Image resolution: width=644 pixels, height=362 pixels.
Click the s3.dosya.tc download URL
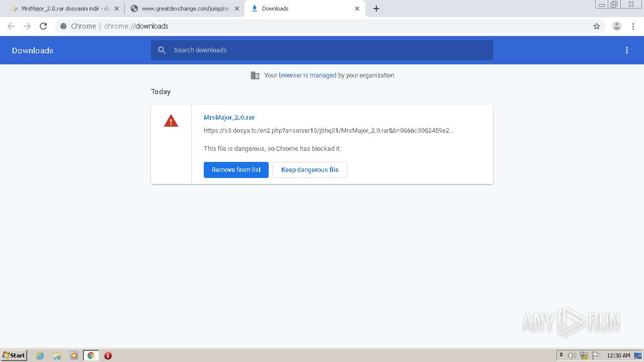[x=328, y=131]
